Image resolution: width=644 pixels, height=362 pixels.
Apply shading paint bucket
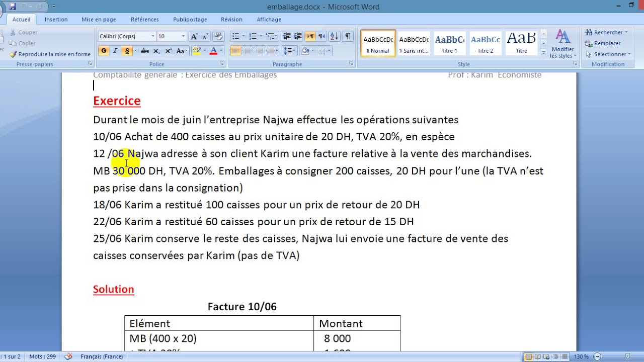pyautogui.click(x=304, y=51)
